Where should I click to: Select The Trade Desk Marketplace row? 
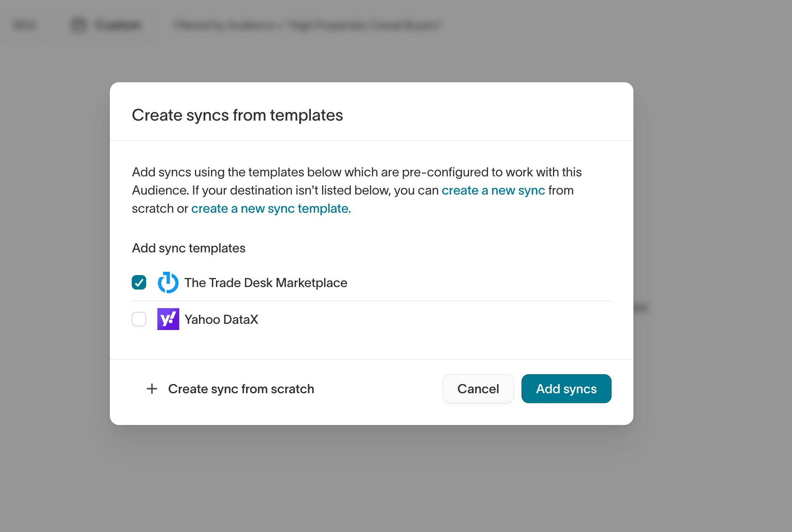point(266,283)
